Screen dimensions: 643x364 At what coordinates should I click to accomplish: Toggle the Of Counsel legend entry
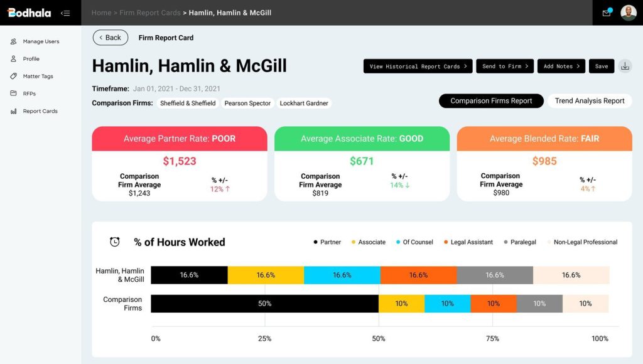pos(414,242)
